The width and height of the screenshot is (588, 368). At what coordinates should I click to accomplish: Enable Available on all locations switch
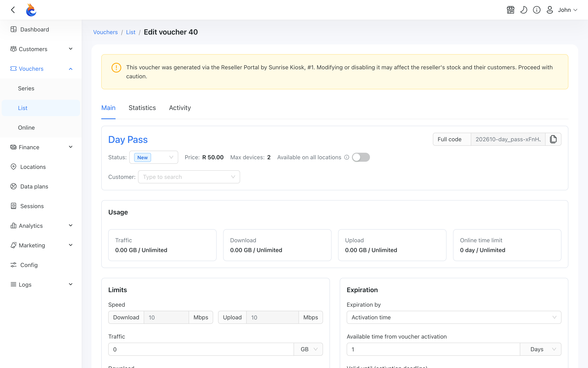[x=361, y=157]
